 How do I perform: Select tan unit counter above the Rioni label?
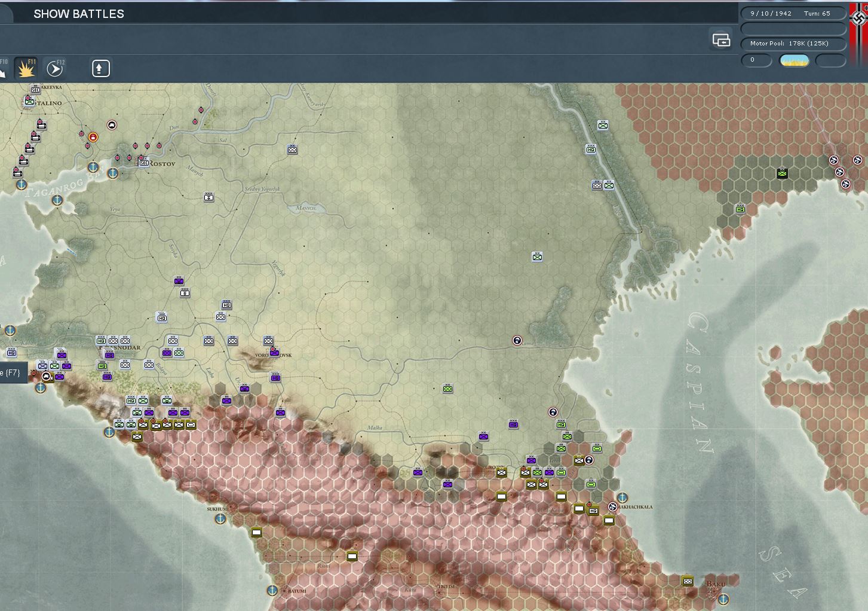[x=352, y=557]
